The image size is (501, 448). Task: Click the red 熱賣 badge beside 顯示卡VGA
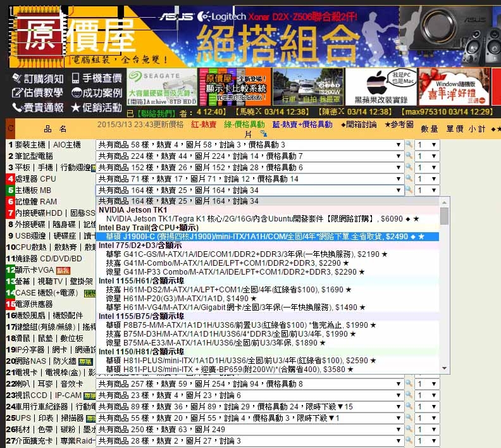63,271
